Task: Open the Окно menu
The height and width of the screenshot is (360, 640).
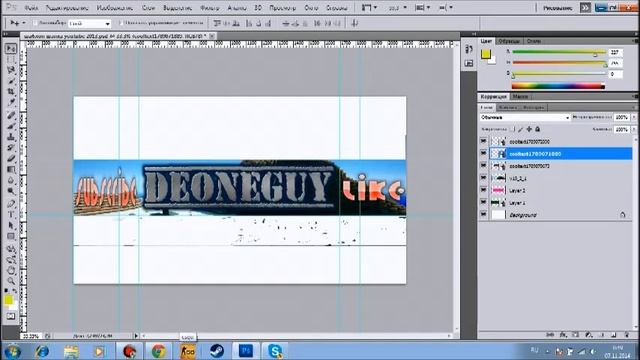Action: coord(311,8)
